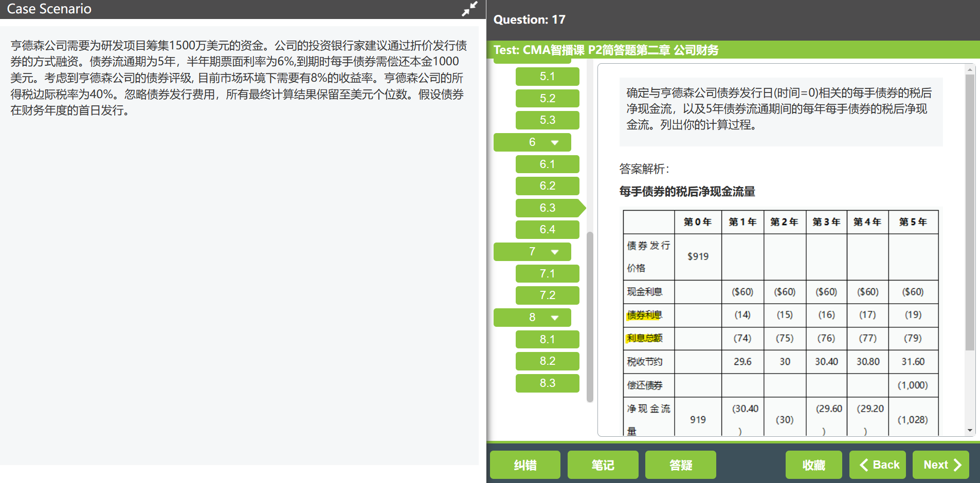Open question 8.1
980x483 pixels.
pyautogui.click(x=548, y=340)
